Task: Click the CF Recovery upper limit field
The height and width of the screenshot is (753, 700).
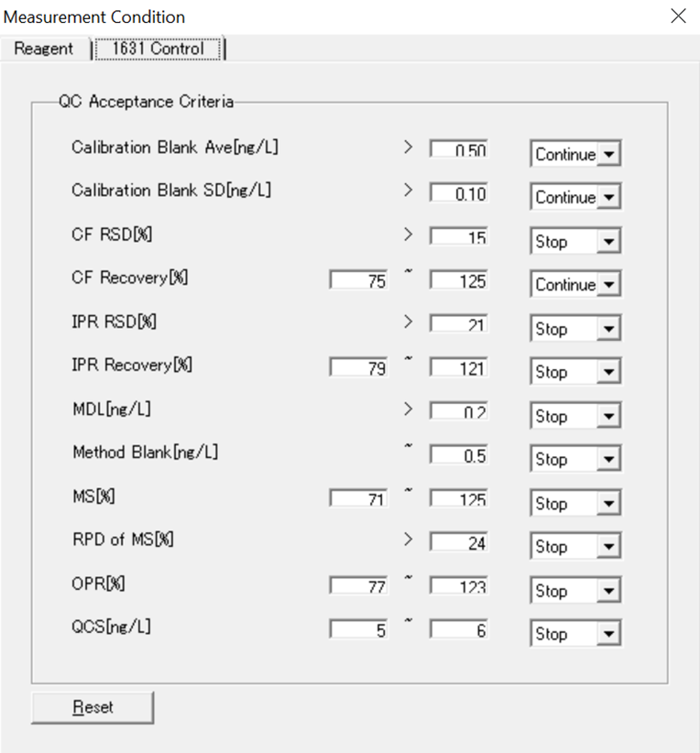Action: 460,281
